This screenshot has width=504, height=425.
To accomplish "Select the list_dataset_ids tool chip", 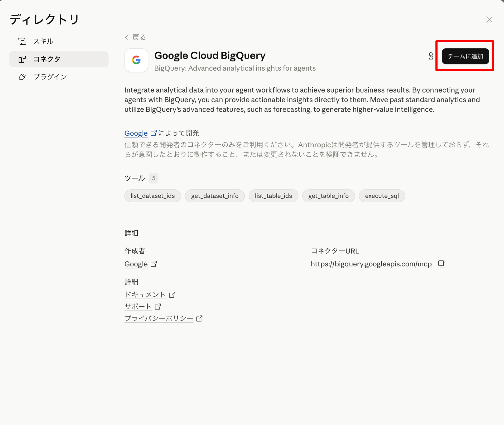I will (x=153, y=196).
